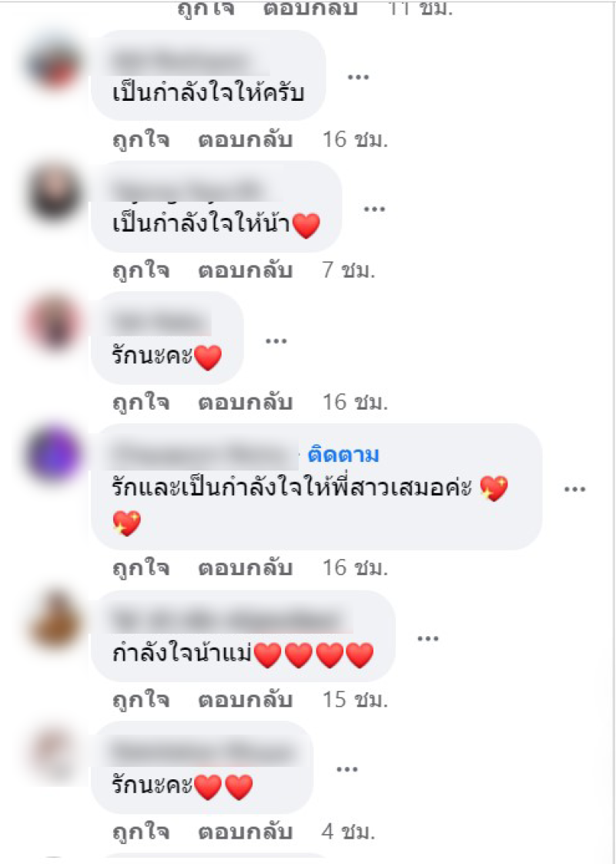The height and width of the screenshot is (864, 616).
Task: Like the 'เป็นกำลังใจให้น้า' comment
Action: (140, 271)
